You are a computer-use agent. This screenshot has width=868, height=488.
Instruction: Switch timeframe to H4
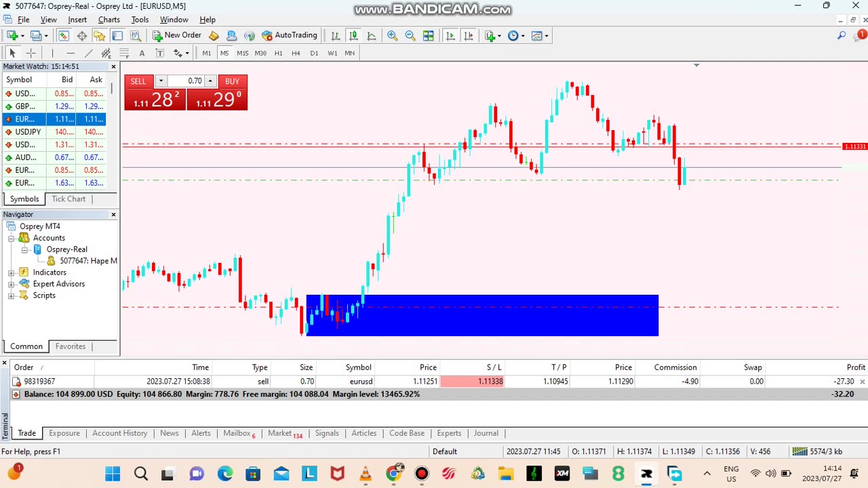pos(296,53)
